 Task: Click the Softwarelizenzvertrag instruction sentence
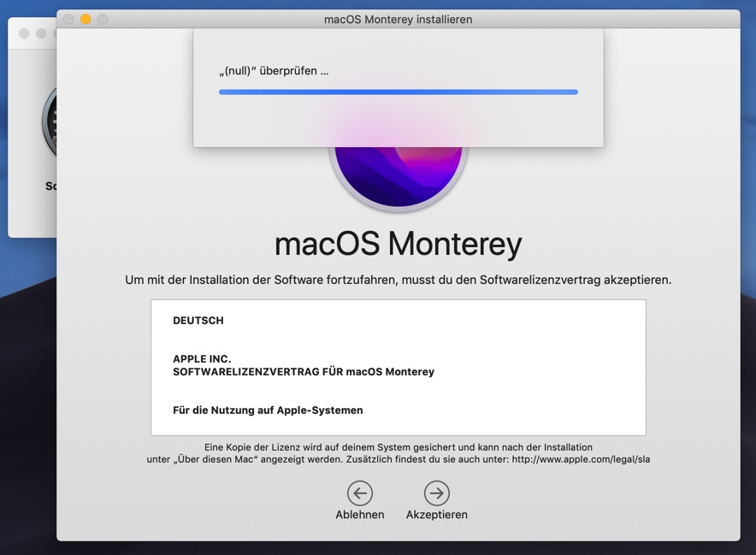point(399,280)
